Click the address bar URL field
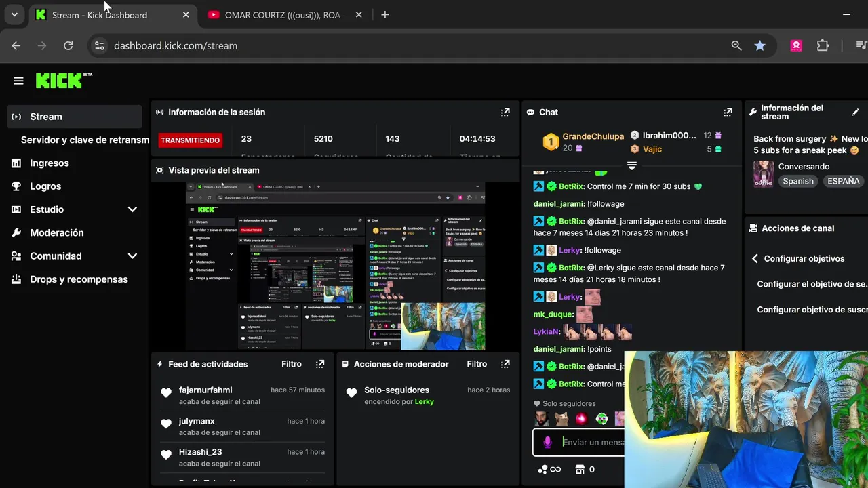This screenshot has height=488, width=868. 407,45
